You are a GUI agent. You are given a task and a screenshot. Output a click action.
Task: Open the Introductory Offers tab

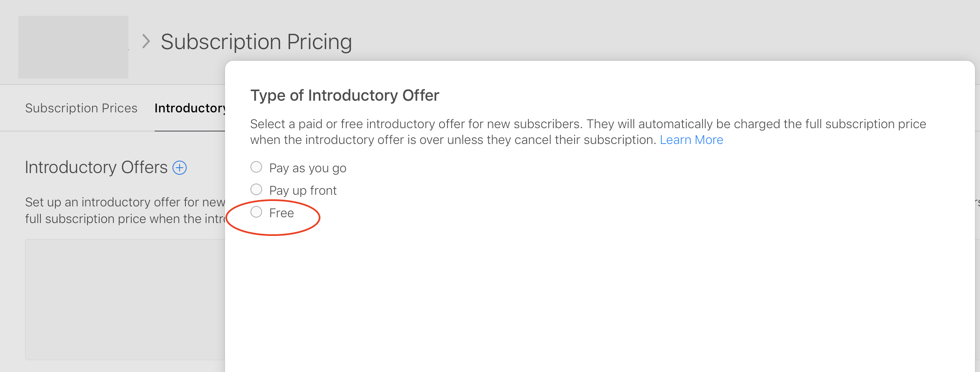click(x=190, y=108)
